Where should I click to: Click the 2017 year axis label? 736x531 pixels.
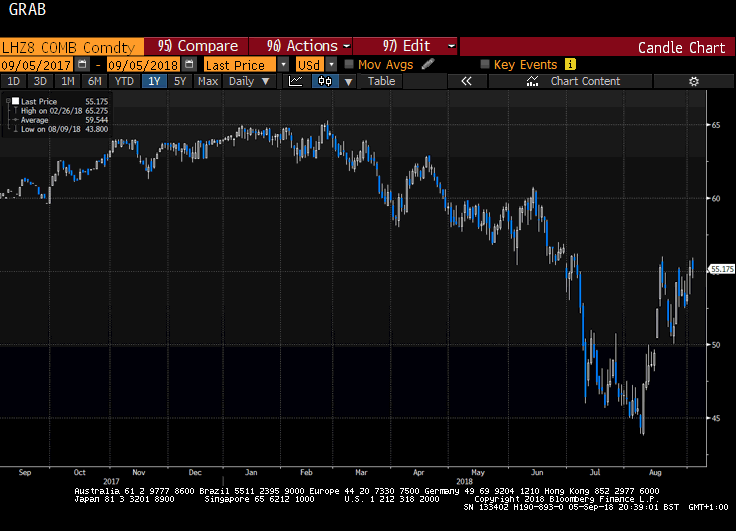tap(111, 481)
